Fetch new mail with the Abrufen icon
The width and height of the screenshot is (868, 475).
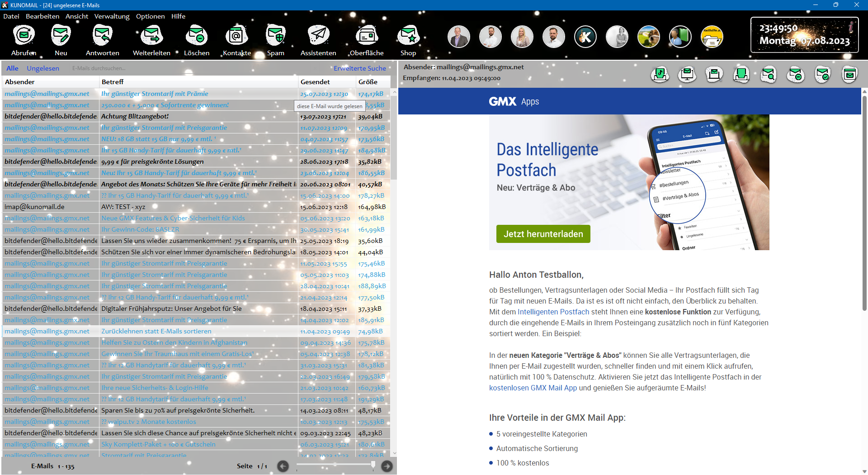24,35
